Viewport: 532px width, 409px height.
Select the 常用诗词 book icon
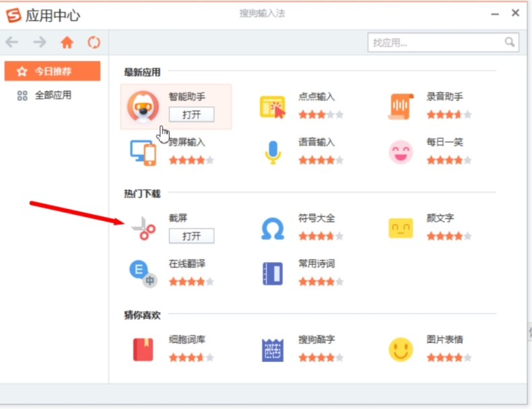273,274
